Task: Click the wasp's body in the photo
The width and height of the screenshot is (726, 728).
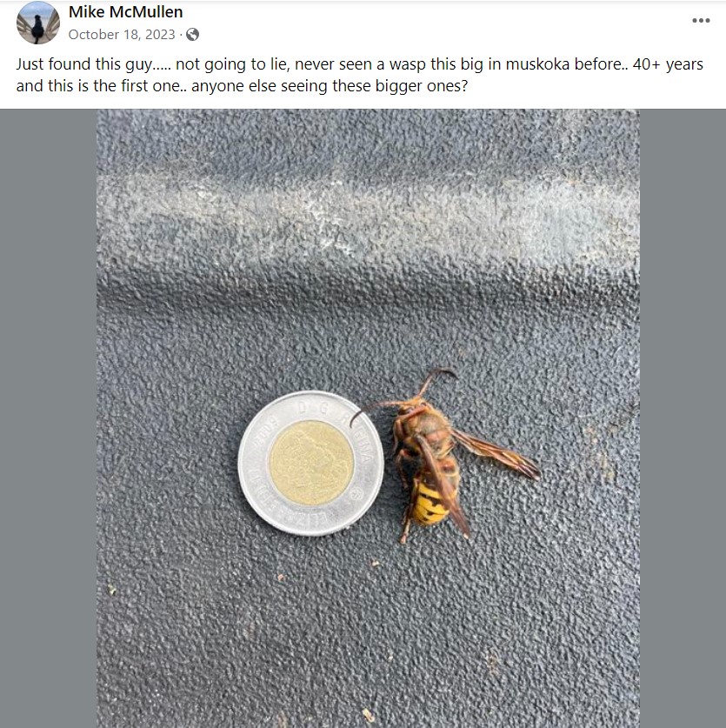Action: 428,444
